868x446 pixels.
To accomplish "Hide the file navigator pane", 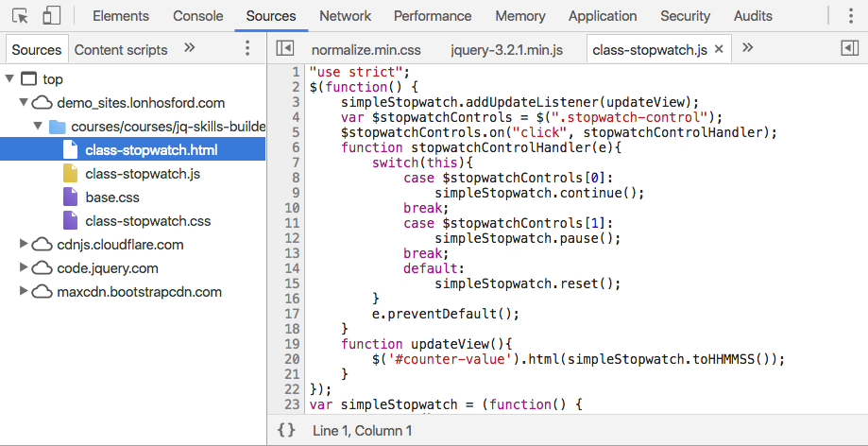I will tap(284, 49).
